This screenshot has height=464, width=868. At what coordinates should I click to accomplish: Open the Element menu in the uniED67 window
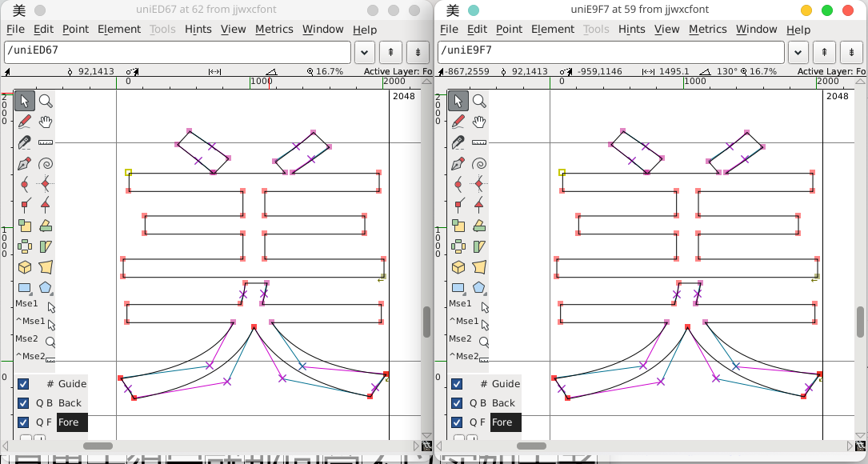click(119, 30)
